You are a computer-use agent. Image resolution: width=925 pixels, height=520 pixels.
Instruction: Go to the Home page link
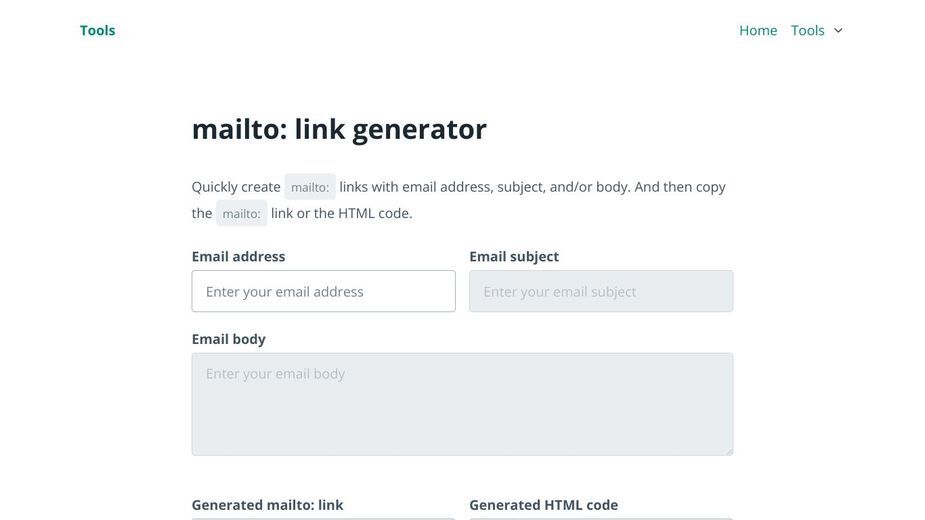(x=758, y=30)
